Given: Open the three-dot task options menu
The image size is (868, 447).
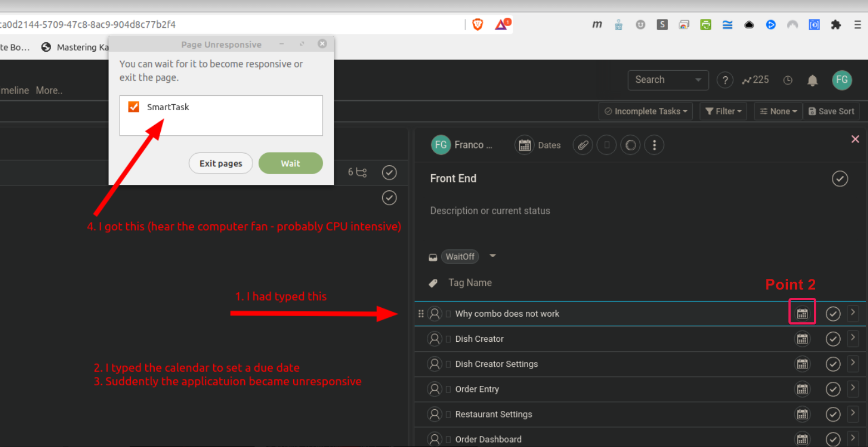Looking at the screenshot, I should [654, 145].
